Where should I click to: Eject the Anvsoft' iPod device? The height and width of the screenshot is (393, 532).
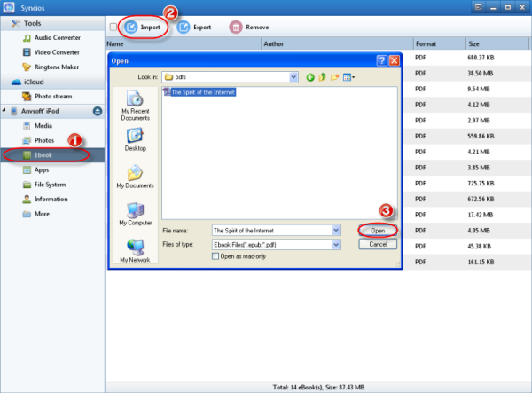click(x=98, y=111)
